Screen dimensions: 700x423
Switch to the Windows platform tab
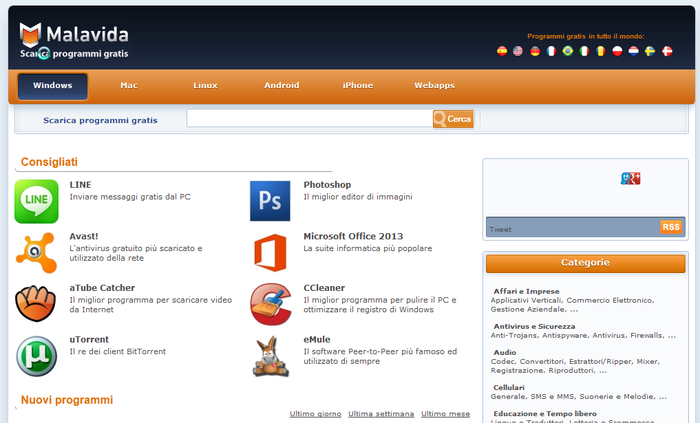pyautogui.click(x=53, y=86)
